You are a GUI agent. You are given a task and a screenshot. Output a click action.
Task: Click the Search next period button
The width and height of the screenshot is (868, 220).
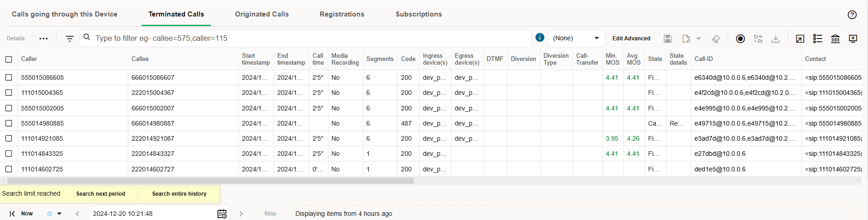pyautogui.click(x=101, y=194)
